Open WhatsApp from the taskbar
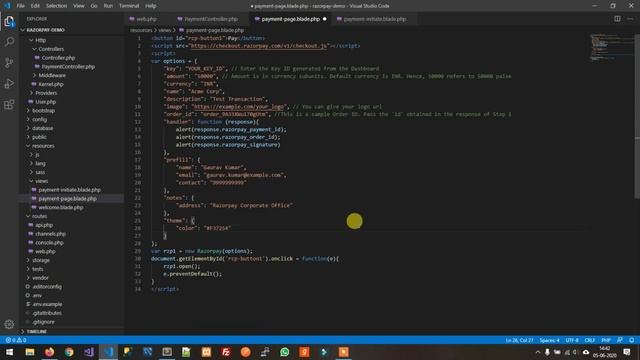Screen dimensions: 640x360 [x=284, y=352]
